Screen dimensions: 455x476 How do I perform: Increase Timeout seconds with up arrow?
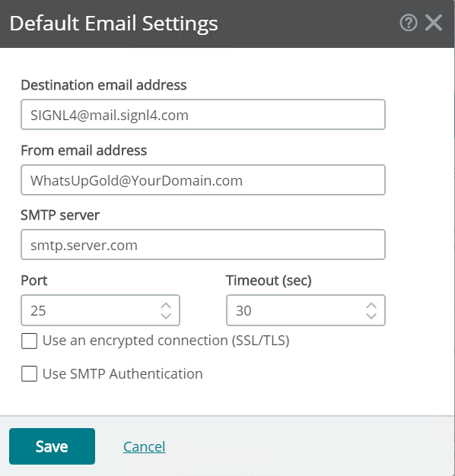click(x=371, y=306)
